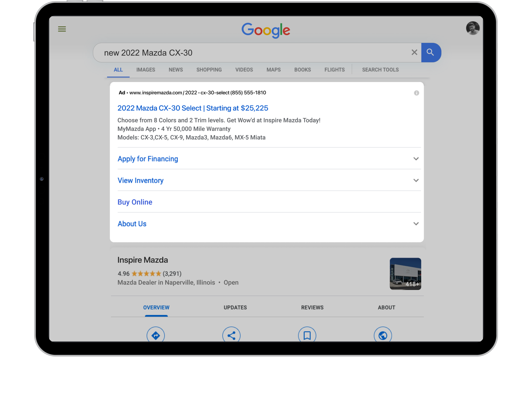532x417 pixels.
Task: Click the Inspire Mazda business title
Action: (143, 260)
